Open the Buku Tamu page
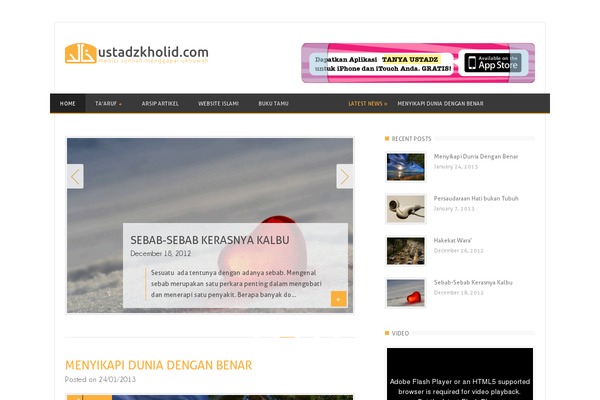The image size is (600, 400). tap(273, 103)
